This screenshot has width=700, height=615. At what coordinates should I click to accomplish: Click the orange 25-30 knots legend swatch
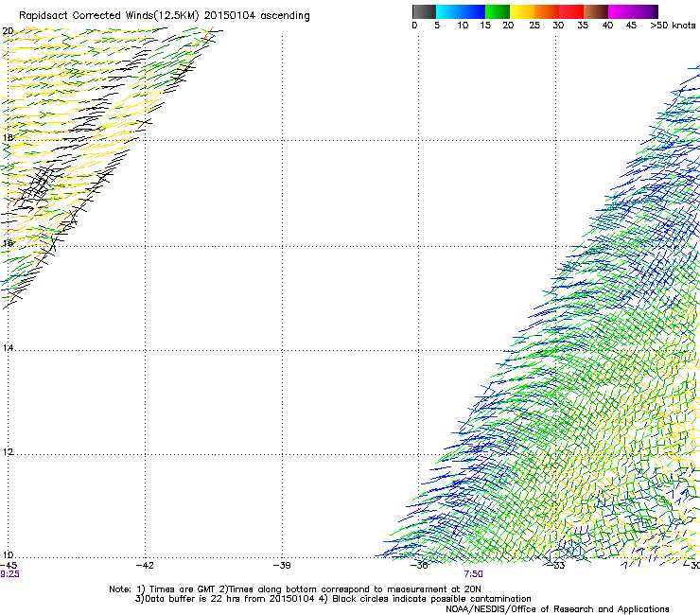coord(547,11)
